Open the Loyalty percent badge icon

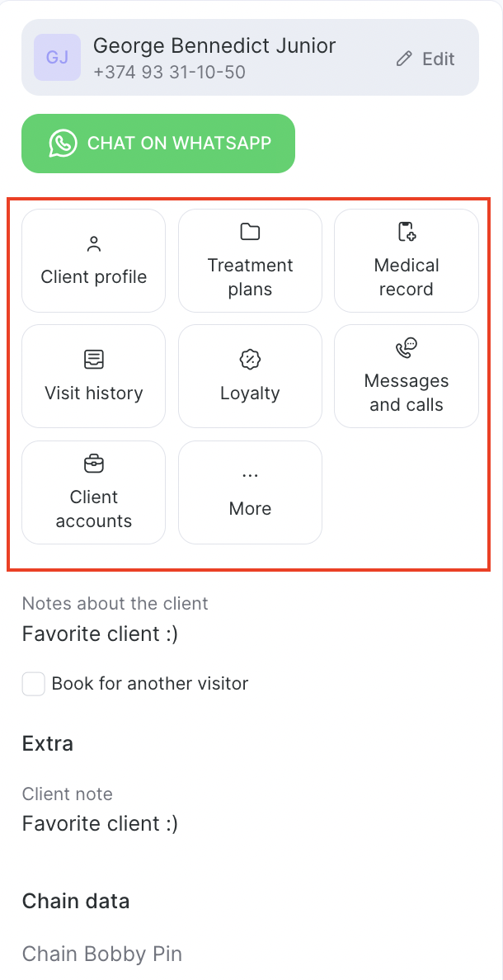click(250, 360)
